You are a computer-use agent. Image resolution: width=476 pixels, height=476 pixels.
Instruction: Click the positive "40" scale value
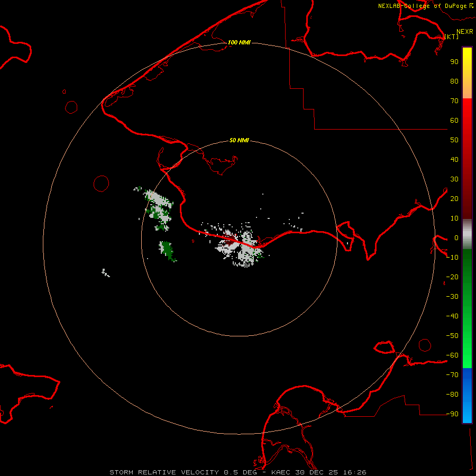pos(454,160)
